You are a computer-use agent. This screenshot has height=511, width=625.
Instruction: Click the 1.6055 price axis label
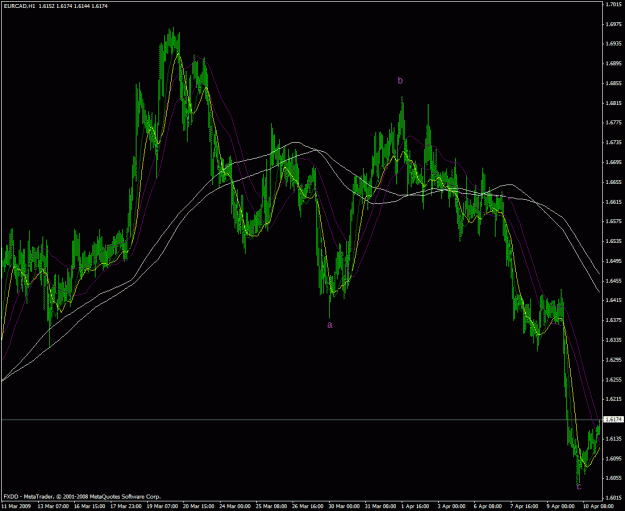pyautogui.click(x=614, y=478)
